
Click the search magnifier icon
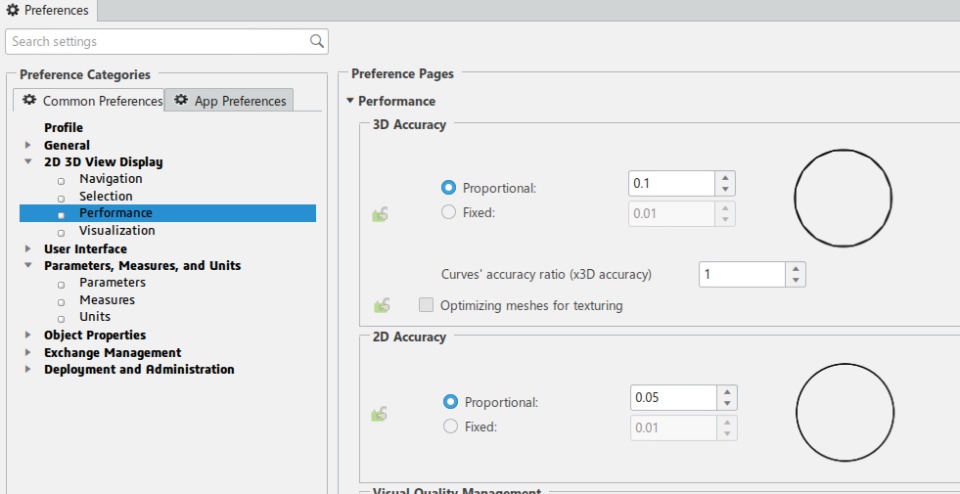pyautogui.click(x=317, y=41)
